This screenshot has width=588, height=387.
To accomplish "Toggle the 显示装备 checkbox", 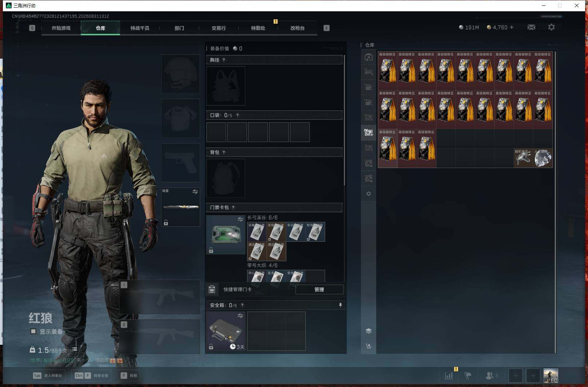I will [33, 331].
